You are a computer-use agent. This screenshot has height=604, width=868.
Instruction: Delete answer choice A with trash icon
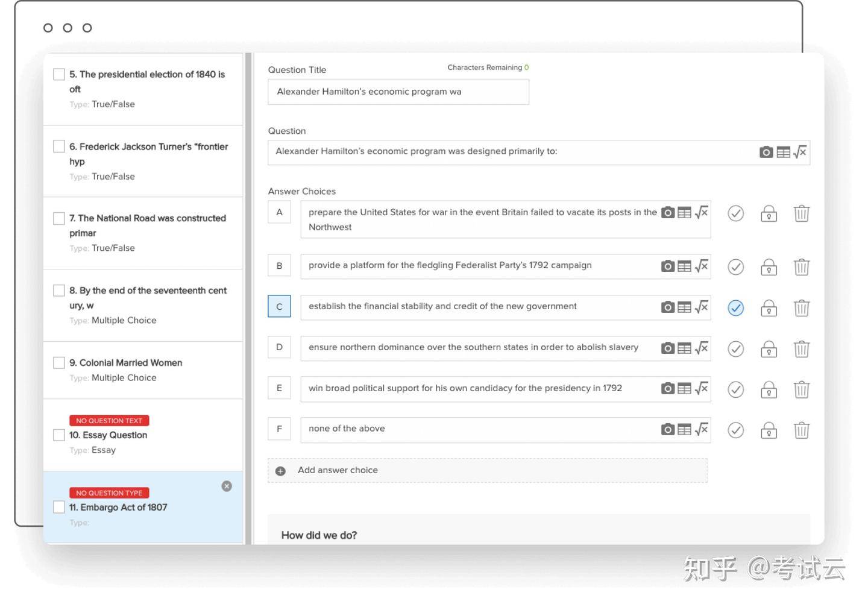click(x=802, y=213)
